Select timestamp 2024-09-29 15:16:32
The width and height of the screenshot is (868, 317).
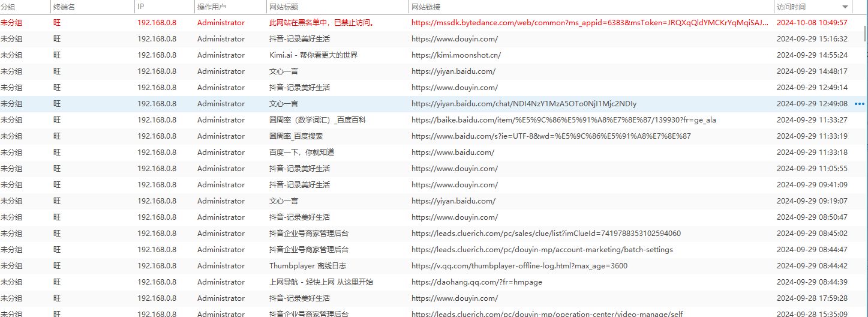pyautogui.click(x=812, y=39)
